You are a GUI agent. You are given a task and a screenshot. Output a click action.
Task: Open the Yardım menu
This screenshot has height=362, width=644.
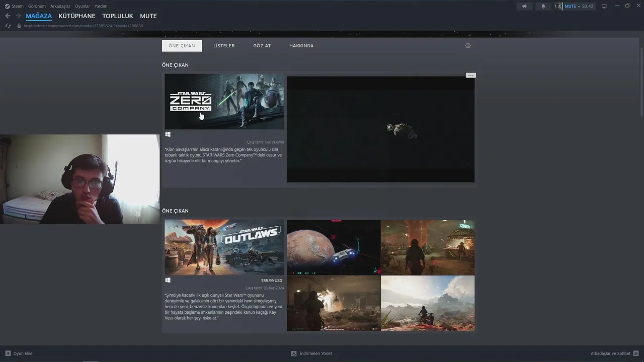click(x=101, y=6)
